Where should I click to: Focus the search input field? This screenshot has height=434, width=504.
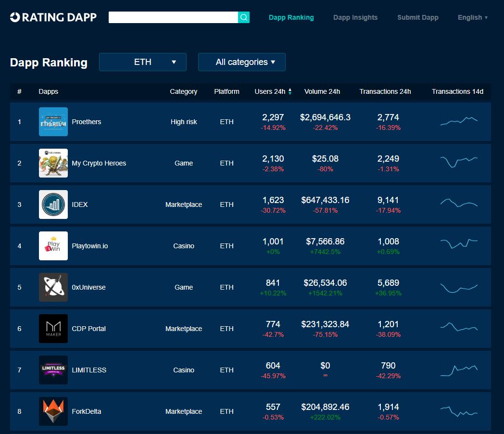[x=173, y=17]
